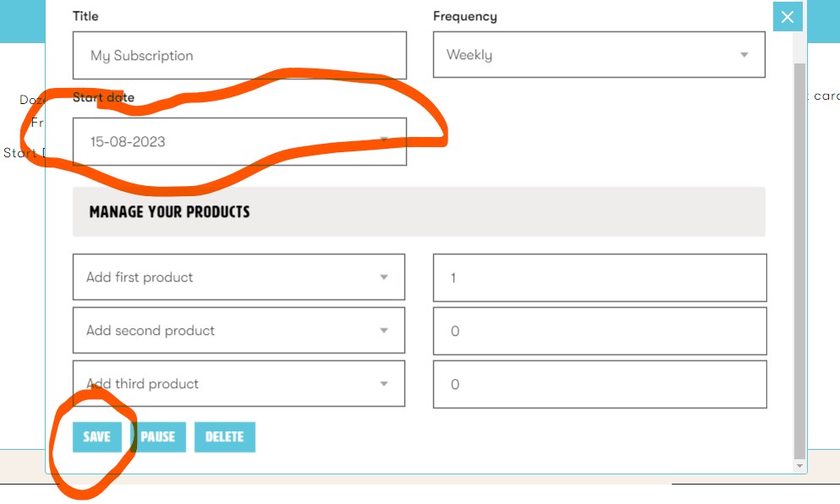Image resolution: width=840 pixels, height=504 pixels.
Task: Click the first product quantity field showing 1
Action: (x=600, y=278)
